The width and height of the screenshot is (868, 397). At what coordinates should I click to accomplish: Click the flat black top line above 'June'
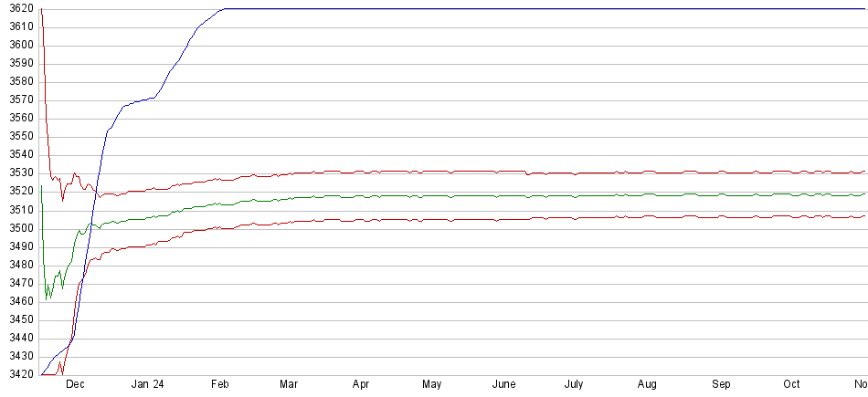[504, 8]
